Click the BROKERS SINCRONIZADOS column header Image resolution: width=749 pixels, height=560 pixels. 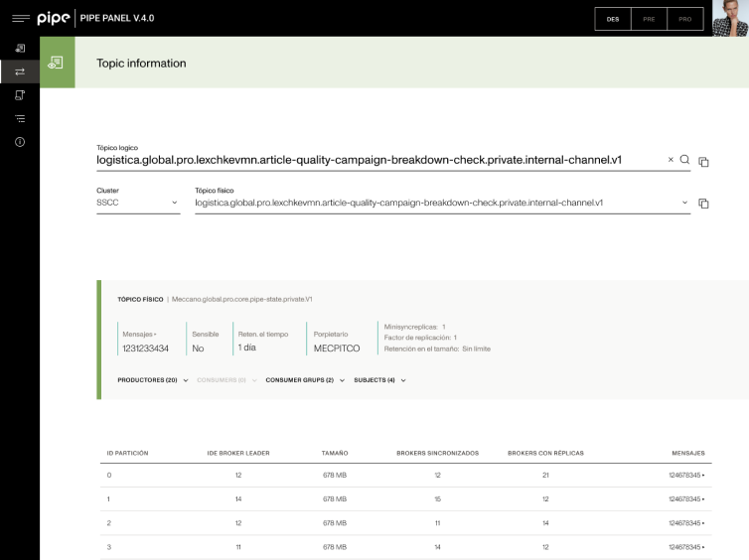coord(437,453)
